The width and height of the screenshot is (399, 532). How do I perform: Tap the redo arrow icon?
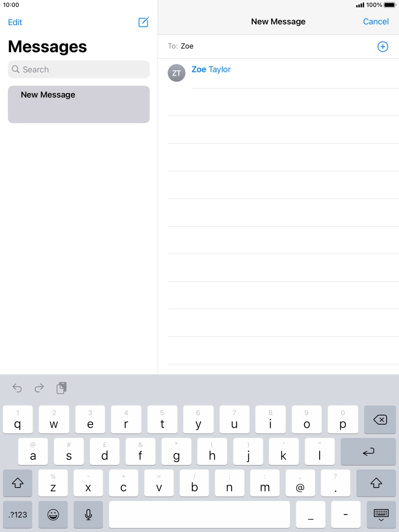[39, 388]
